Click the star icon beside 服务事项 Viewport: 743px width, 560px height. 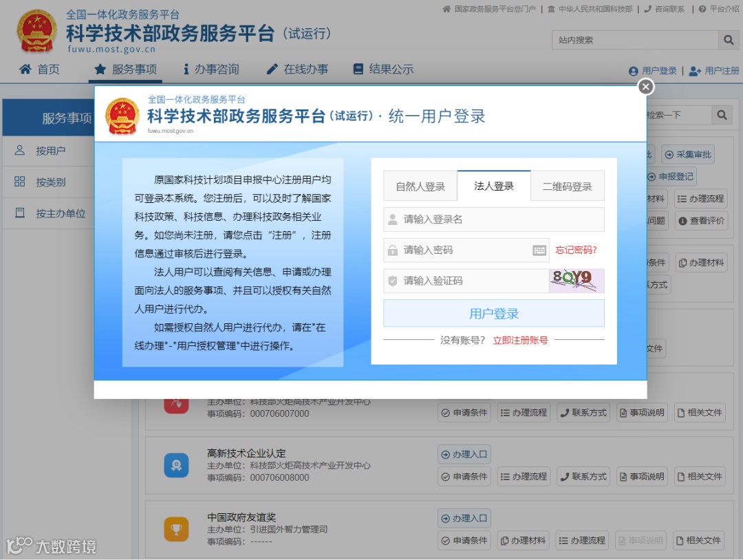click(x=100, y=69)
